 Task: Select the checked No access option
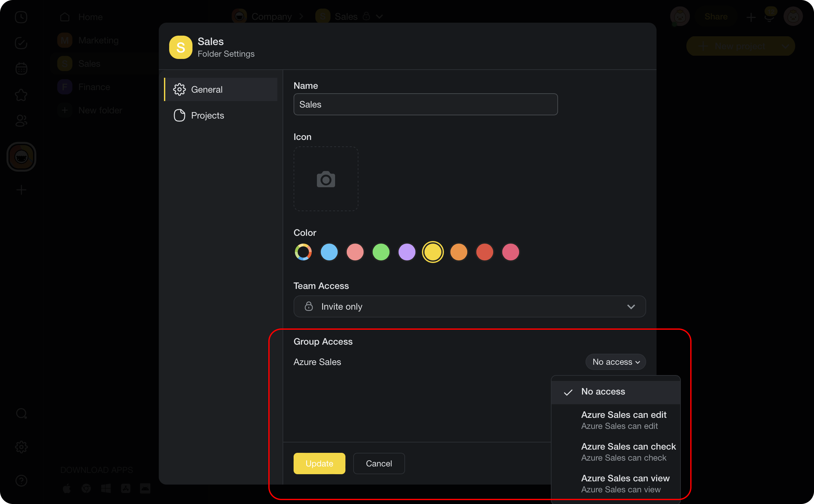coord(603,392)
